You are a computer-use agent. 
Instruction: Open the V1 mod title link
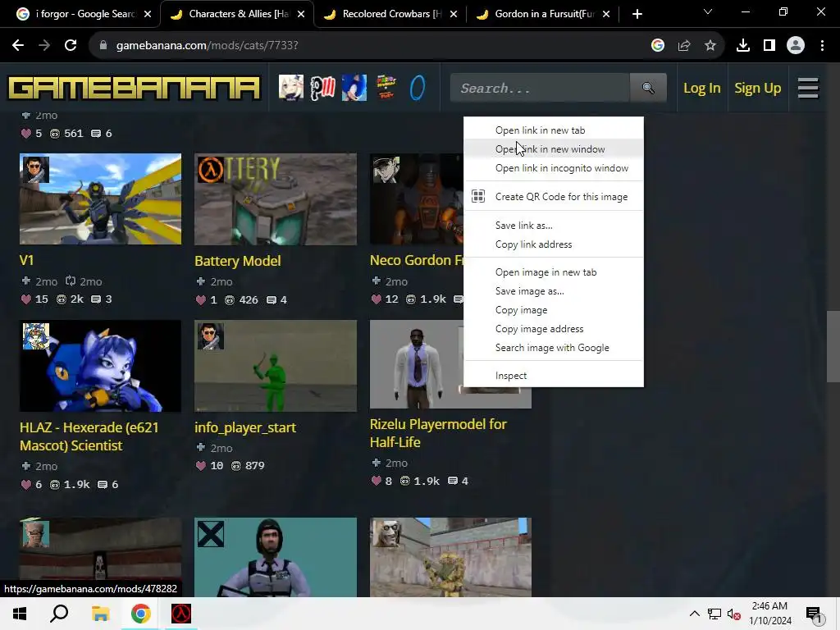pyautogui.click(x=27, y=260)
